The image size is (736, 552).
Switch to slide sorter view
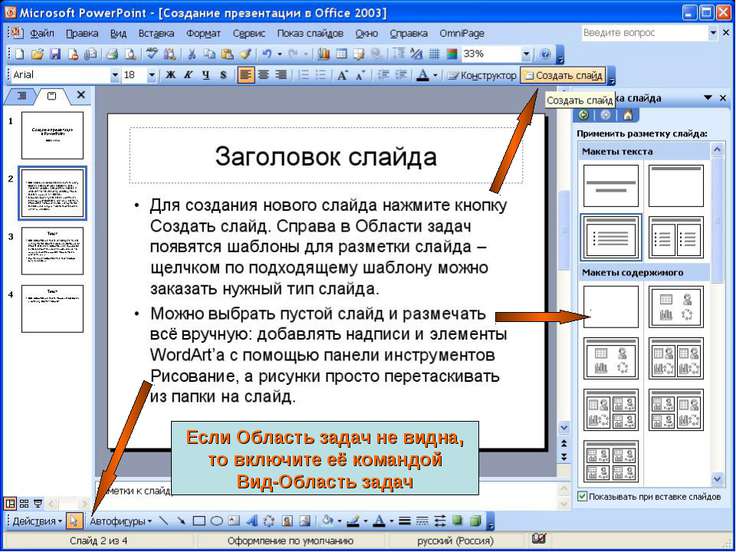pos(24,504)
